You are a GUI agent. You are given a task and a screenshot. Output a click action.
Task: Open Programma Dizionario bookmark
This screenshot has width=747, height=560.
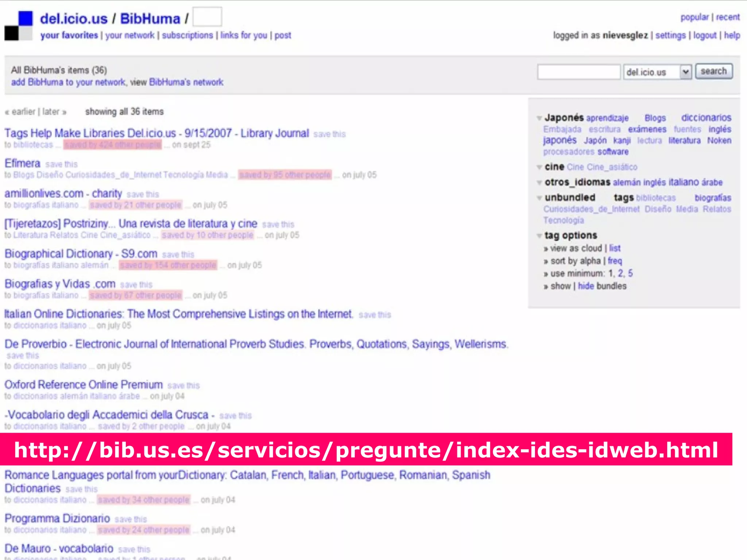(57, 518)
